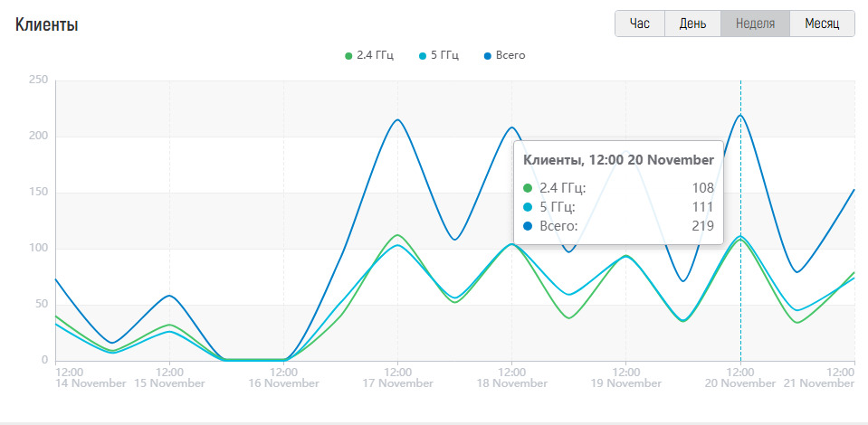Click the 50 value on the Y axis

[42, 305]
